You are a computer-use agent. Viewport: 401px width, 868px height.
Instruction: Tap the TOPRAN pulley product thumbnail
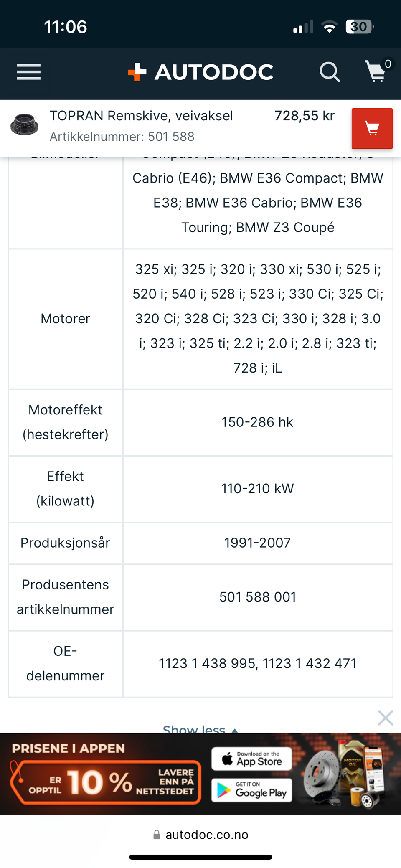[24, 124]
